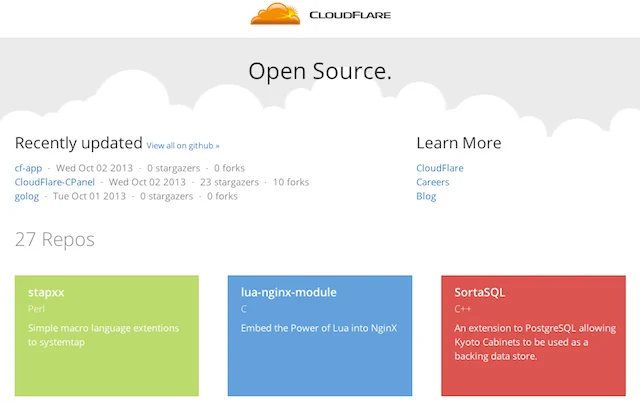Open the View all on github link
The image size is (640, 404).
(183, 146)
